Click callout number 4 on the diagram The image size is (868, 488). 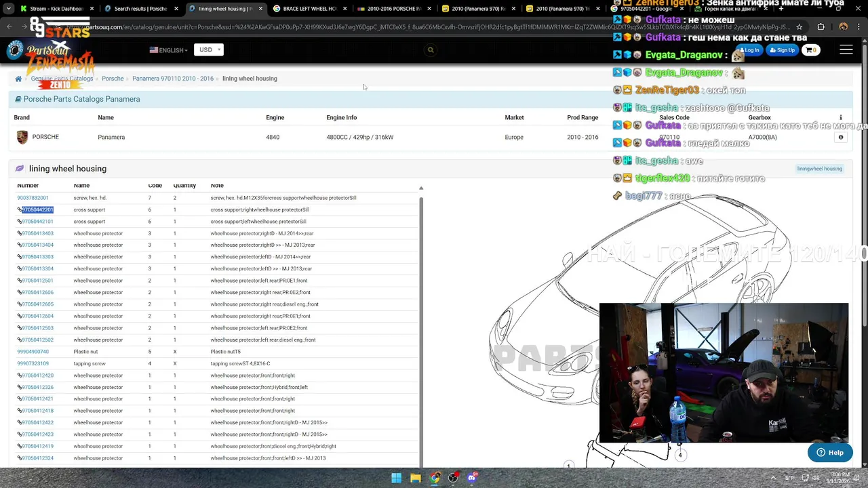(x=680, y=455)
